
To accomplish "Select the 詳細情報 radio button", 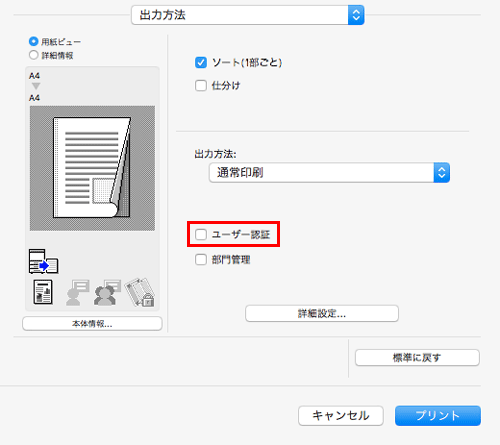I will click(34, 55).
